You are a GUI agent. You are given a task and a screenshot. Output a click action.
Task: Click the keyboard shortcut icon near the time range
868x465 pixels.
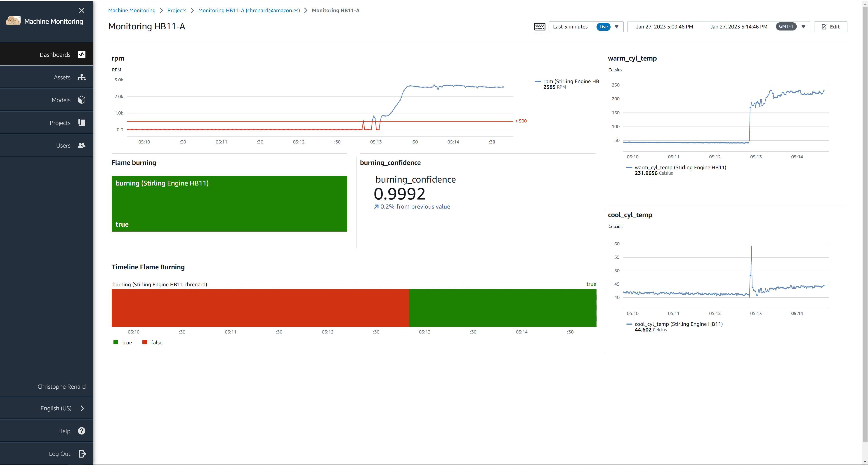(540, 27)
